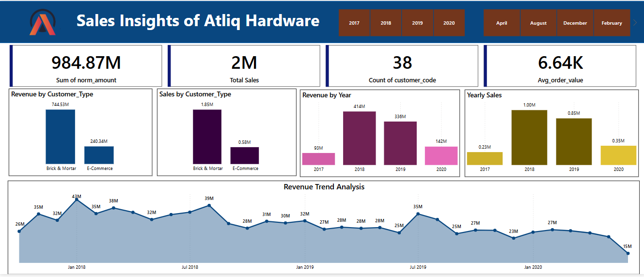Select the 6.64K Avg_order_value card

pyautogui.click(x=560, y=66)
